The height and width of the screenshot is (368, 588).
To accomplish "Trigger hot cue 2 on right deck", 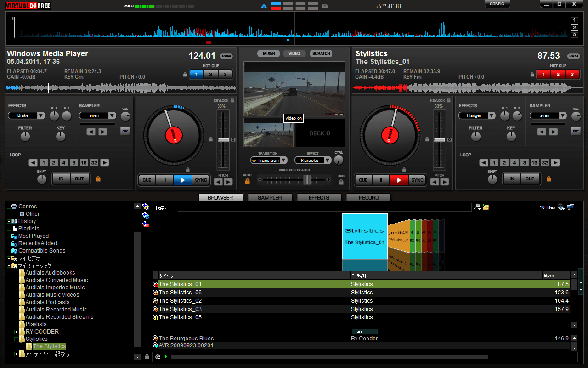I will click(558, 74).
